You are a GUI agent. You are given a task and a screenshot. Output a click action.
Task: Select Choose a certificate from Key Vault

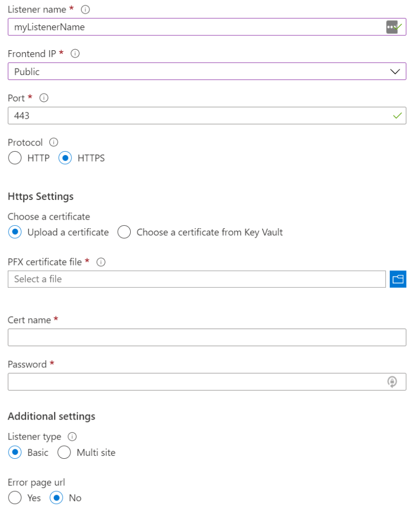(x=124, y=232)
